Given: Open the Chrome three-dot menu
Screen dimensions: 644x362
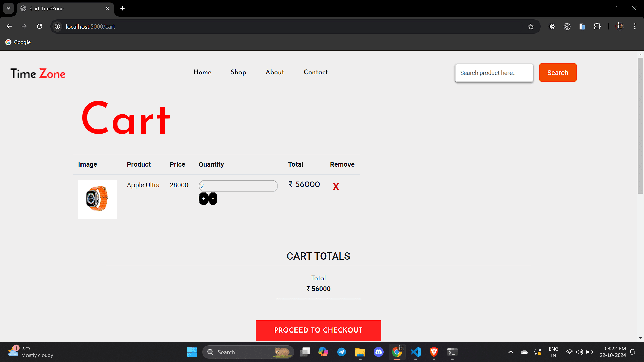Looking at the screenshot, I should point(635,26).
